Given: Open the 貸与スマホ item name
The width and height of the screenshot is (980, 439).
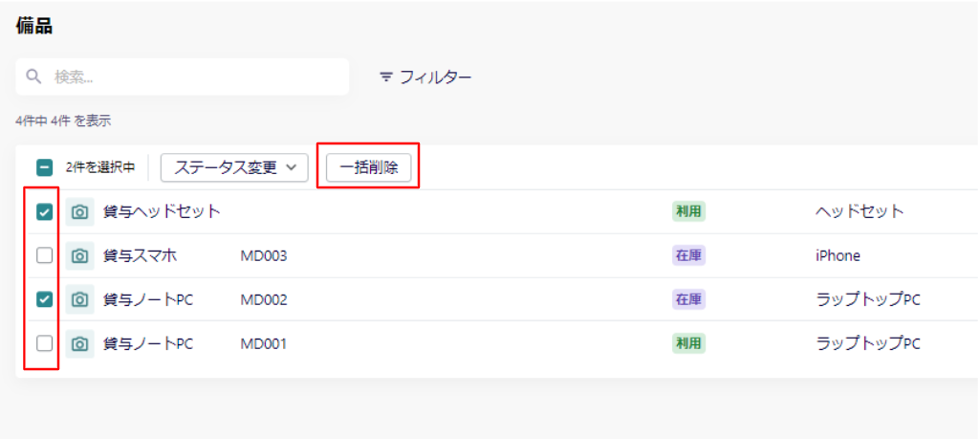Looking at the screenshot, I should tap(140, 255).
